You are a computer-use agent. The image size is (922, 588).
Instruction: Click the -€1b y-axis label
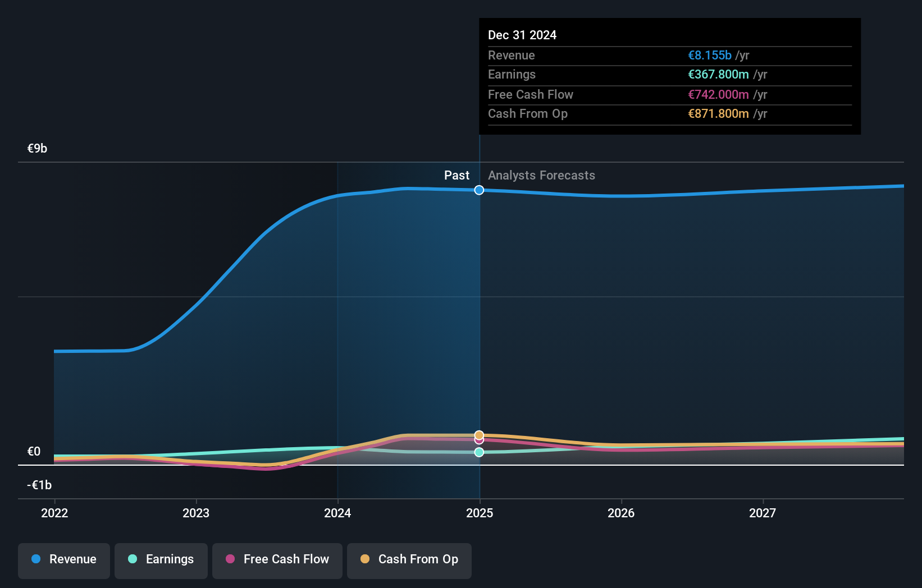39,485
